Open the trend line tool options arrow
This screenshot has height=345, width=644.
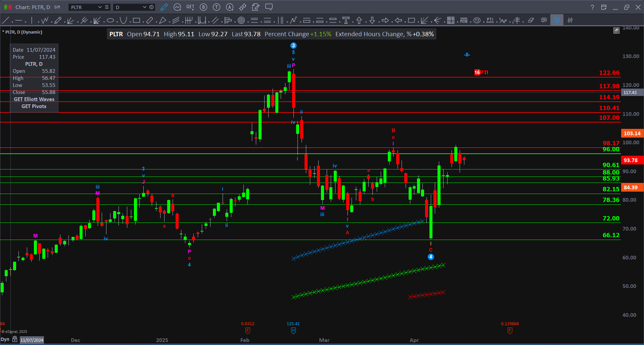click(x=12, y=22)
